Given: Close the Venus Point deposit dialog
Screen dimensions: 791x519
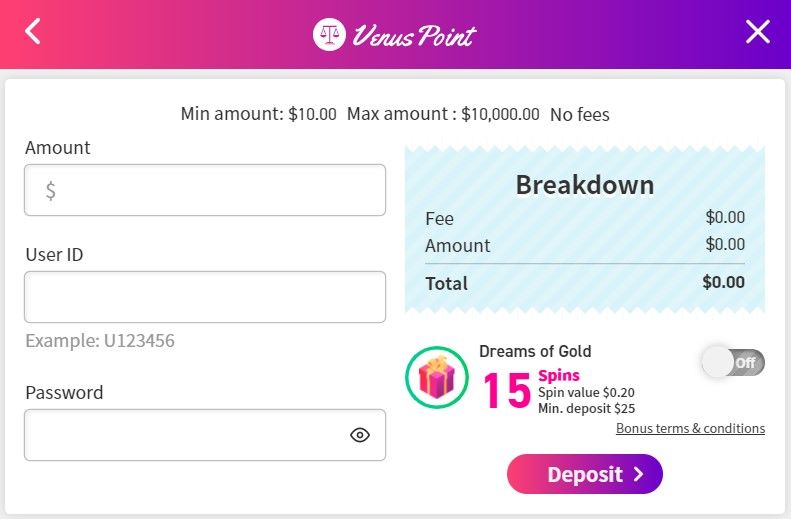Looking at the screenshot, I should tap(758, 32).
